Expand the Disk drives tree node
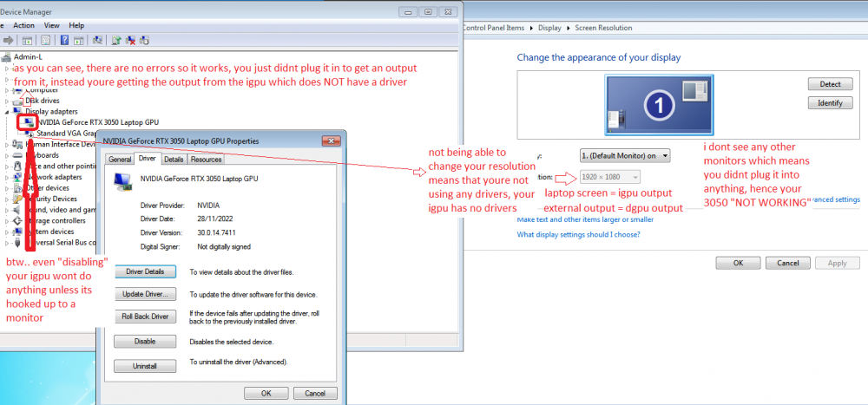Screen dimensions: 868x405 [x=8, y=101]
